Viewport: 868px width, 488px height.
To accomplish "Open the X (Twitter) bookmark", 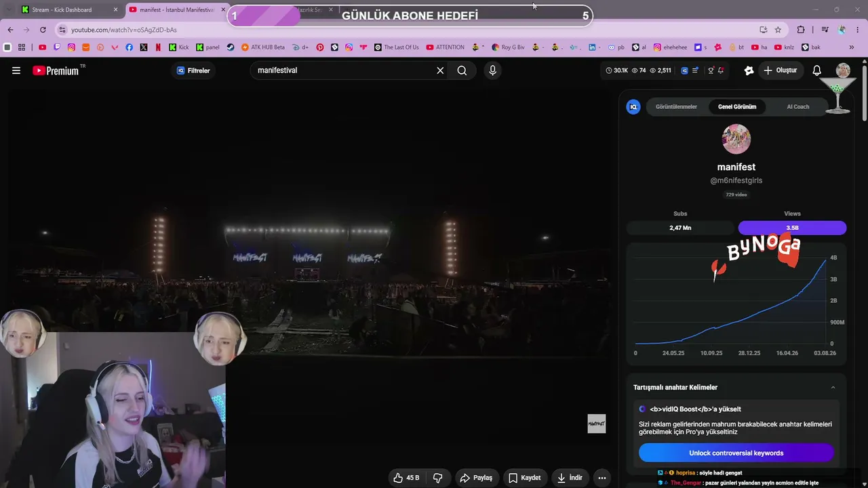I will (144, 47).
